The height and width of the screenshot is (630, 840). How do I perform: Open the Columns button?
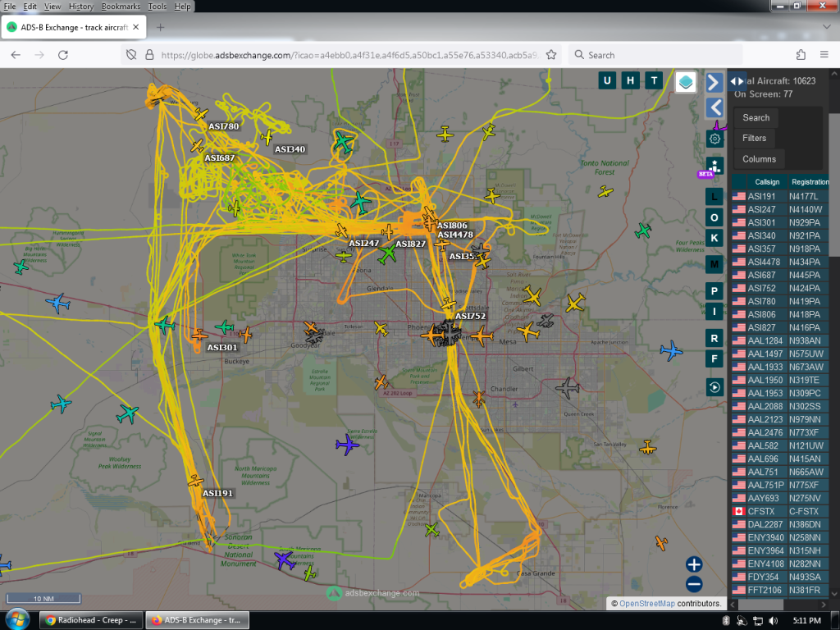pyautogui.click(x=759, y=159)
